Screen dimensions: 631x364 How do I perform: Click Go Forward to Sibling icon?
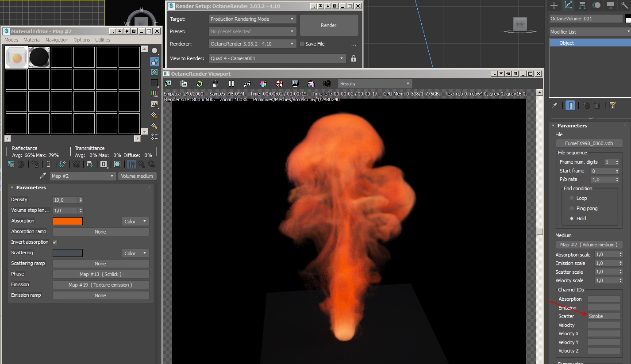(151, 164)
